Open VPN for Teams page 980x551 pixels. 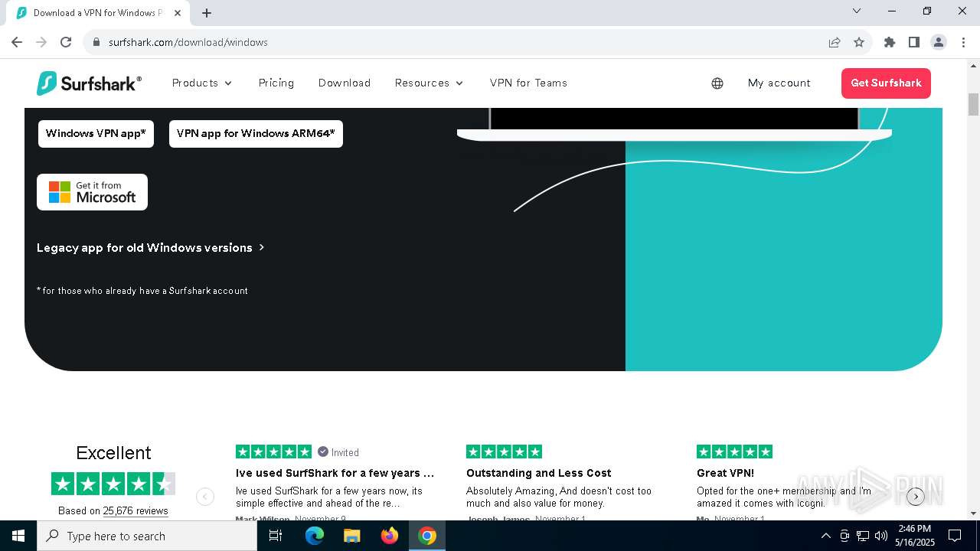tap(528, 83)
